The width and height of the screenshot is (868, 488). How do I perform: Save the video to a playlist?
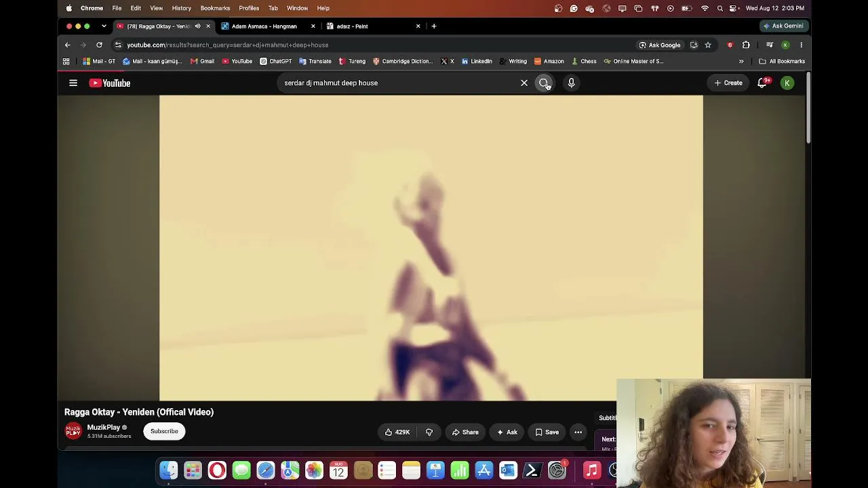point(547,432)
